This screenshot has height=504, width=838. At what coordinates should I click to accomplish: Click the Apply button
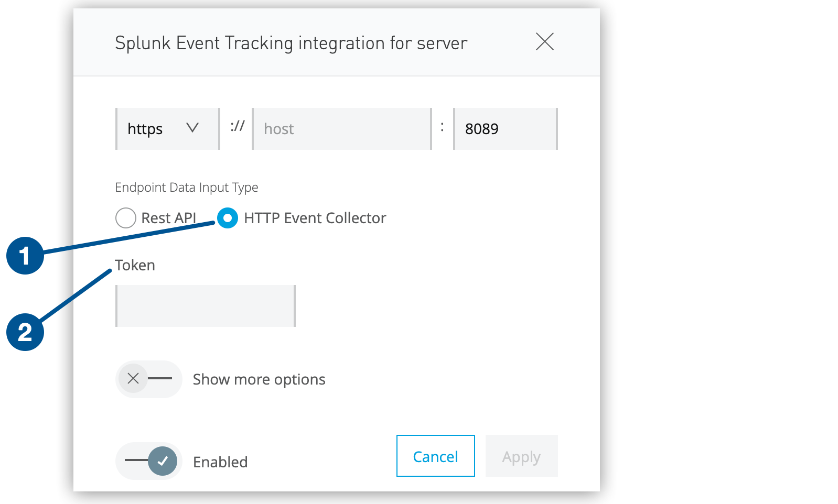click(522, 456)
